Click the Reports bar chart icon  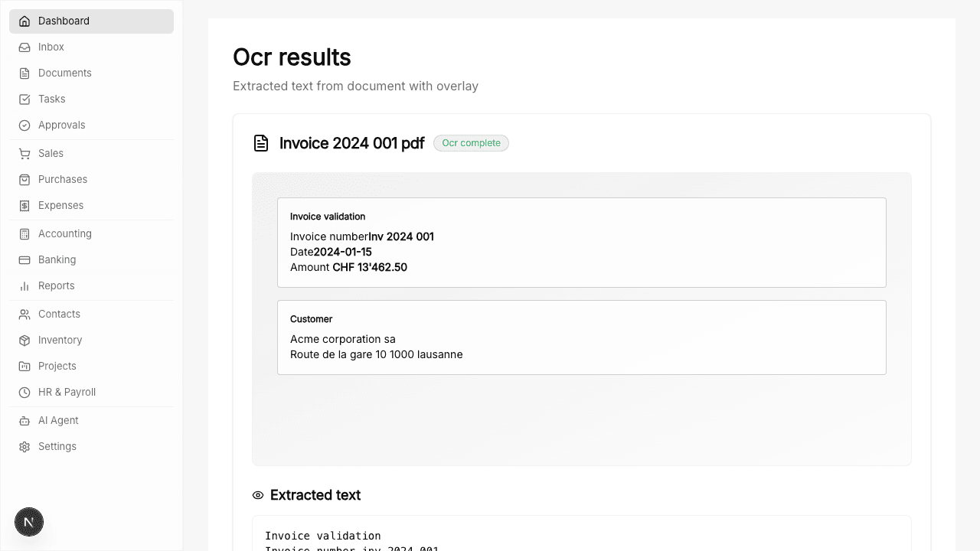point(24,286)
